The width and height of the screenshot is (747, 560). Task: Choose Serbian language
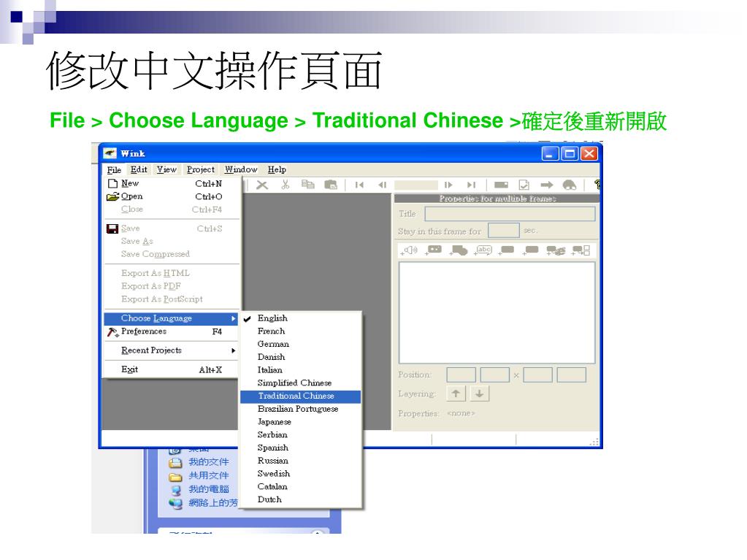(301, 434)
